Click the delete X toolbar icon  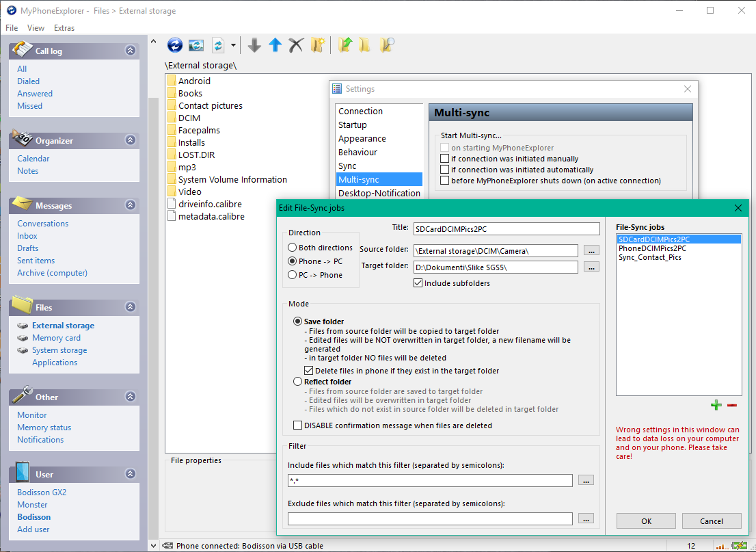click(295, 45)
